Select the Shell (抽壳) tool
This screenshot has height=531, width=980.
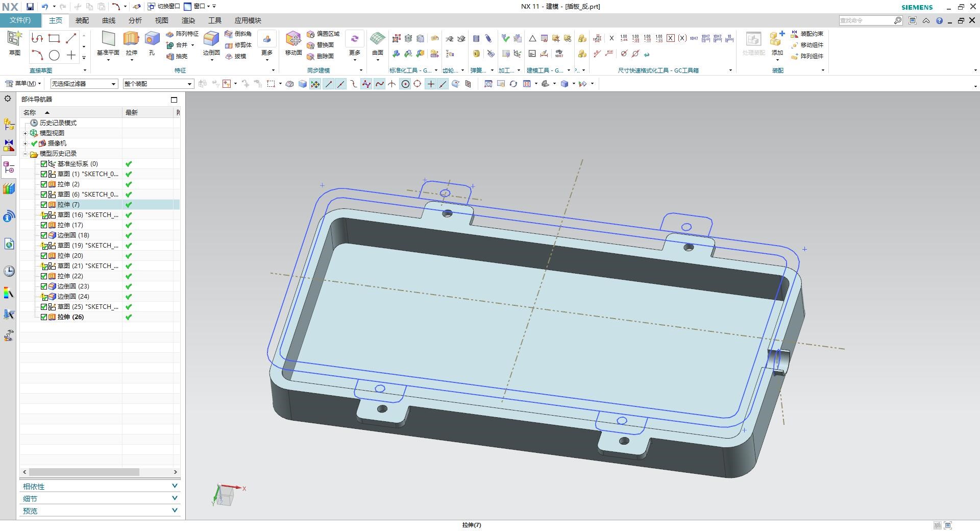(177, 56)
